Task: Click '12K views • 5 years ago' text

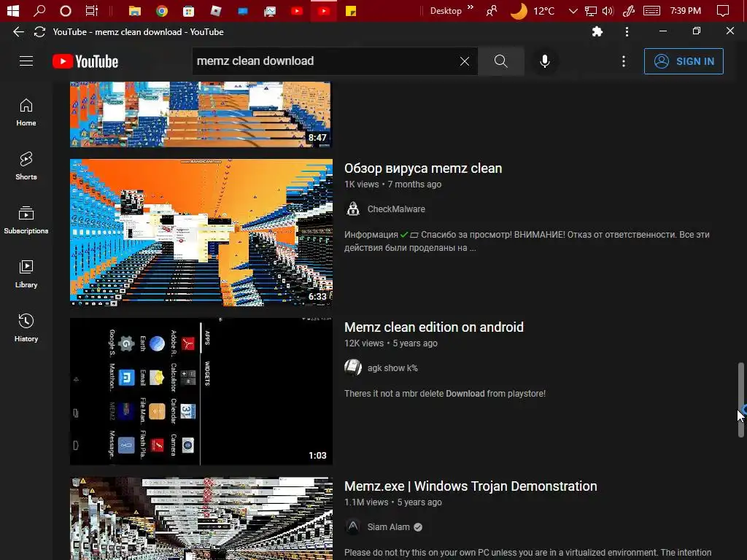Action: click(391, 343)
